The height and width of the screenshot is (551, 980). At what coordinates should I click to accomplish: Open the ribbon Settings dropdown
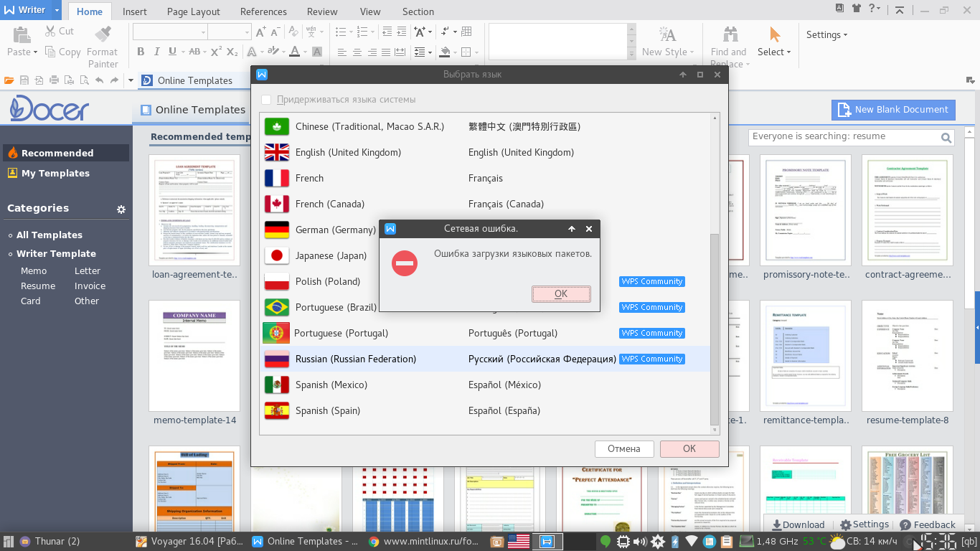(x=826, y=34)
